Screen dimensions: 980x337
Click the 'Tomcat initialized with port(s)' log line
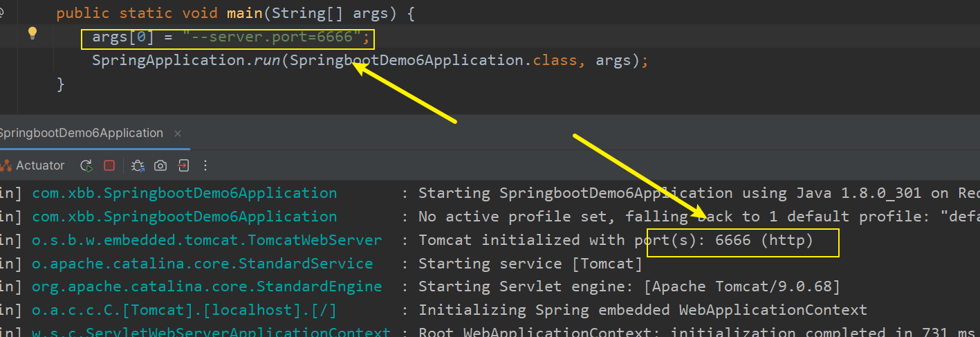[x=616, y=240]
